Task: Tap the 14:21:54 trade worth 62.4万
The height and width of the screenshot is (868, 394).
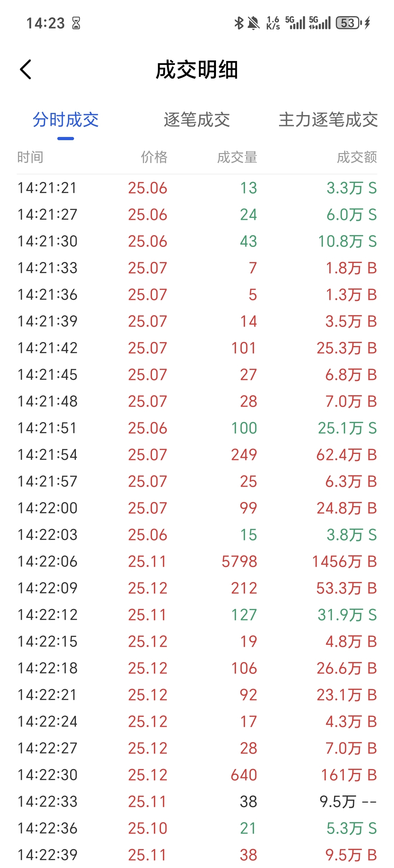Action: click(x=197, y=455)
